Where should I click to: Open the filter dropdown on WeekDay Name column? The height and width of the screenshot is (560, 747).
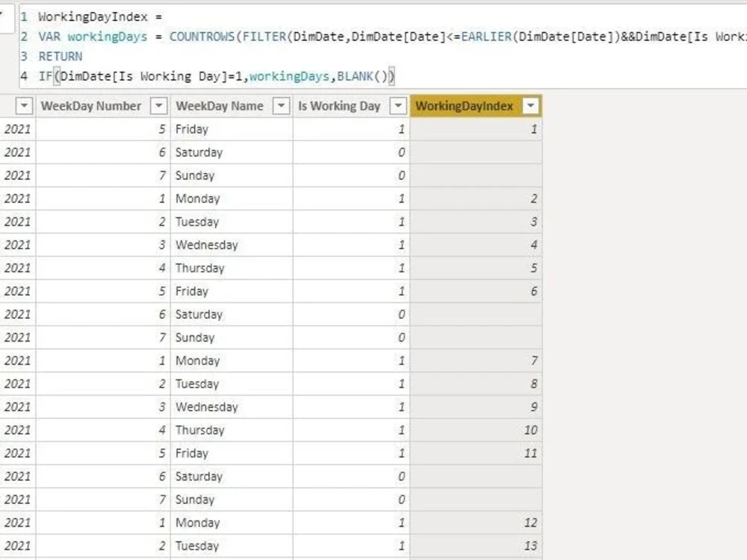[x=281, y=106]
